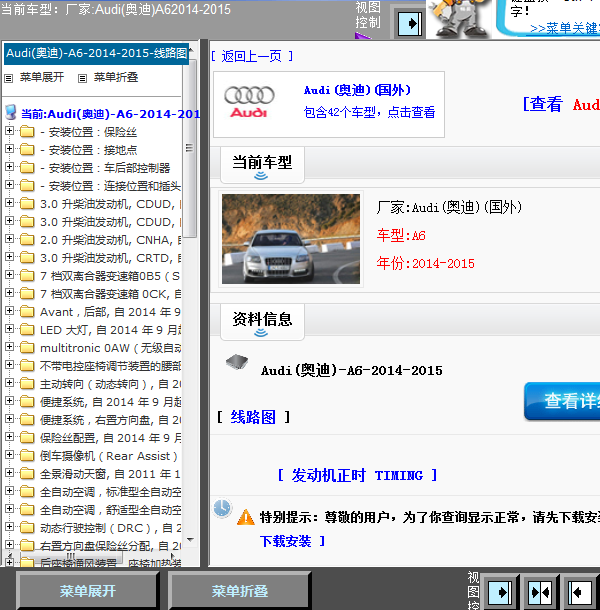Click the blue wave icon under 资料信息

261,333
